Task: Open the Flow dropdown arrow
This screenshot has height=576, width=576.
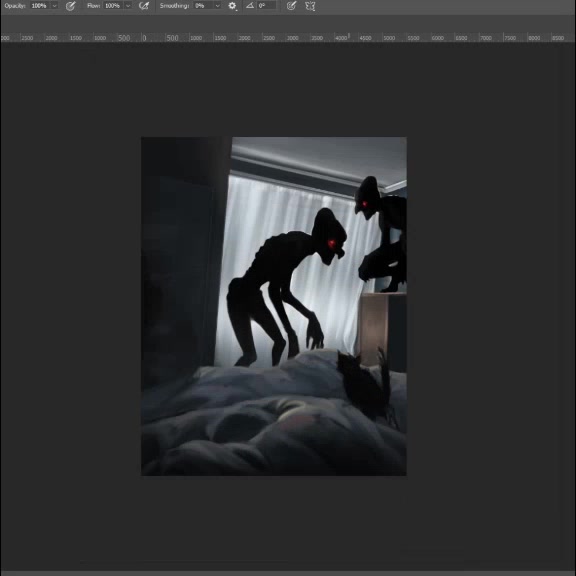Action: pos(128,6)
